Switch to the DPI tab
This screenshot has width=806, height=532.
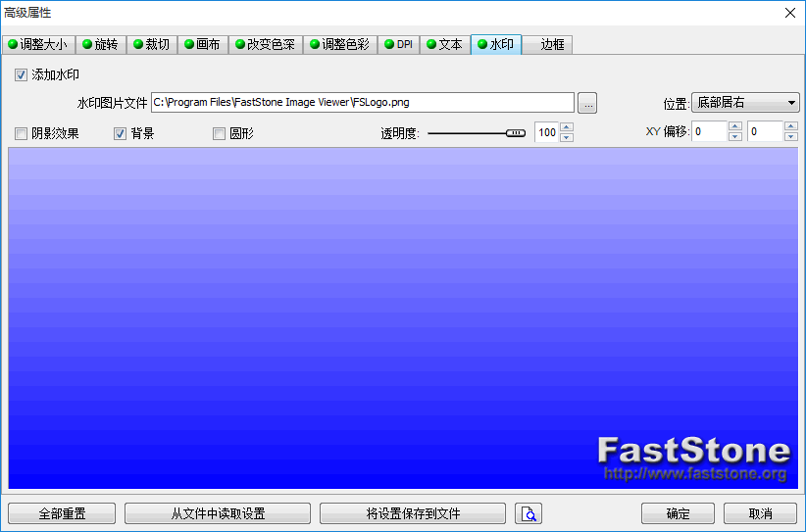[399, 45]
